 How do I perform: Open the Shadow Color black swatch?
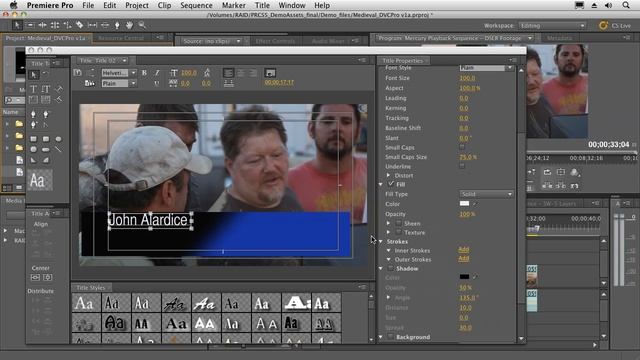click(464, 276)
